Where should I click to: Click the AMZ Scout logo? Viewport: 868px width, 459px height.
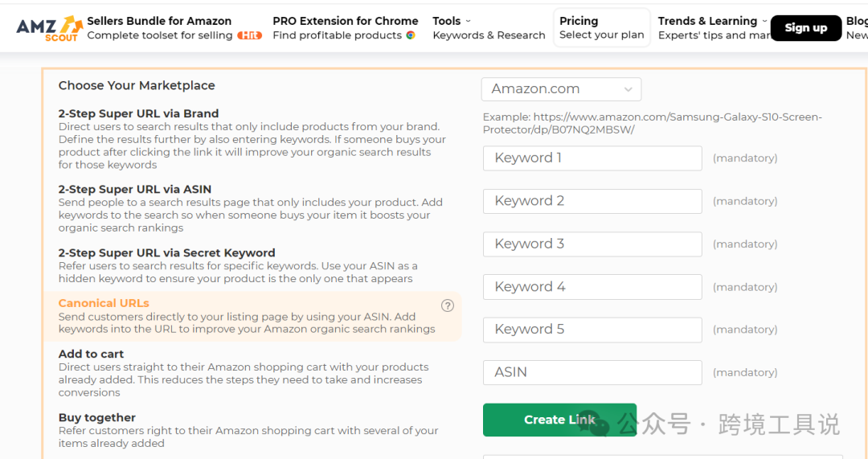(x=49, y=28)
